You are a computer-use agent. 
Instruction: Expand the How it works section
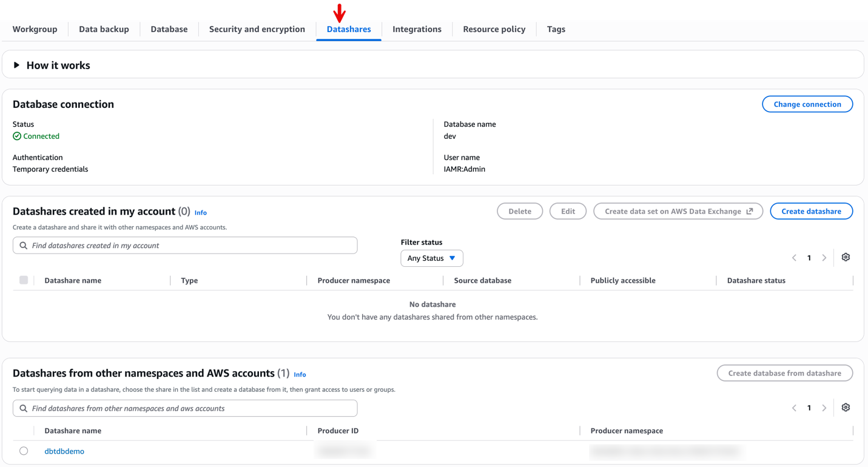coord(52,65)
